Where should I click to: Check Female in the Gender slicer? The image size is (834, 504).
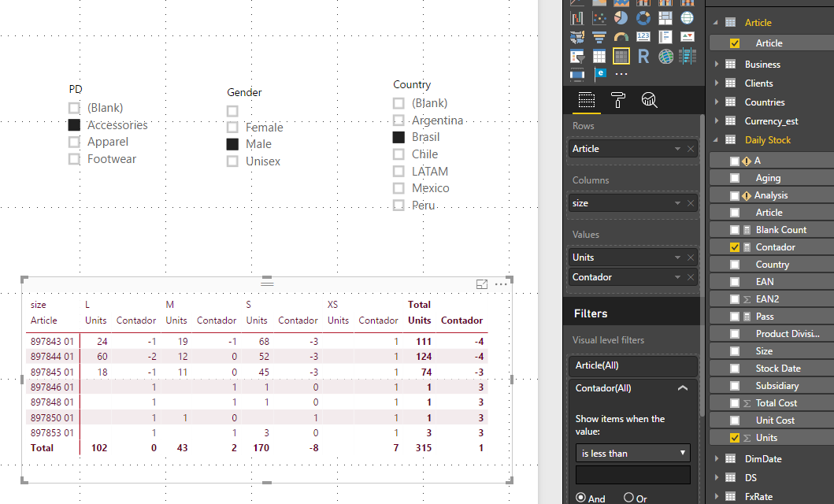point(232,128)
